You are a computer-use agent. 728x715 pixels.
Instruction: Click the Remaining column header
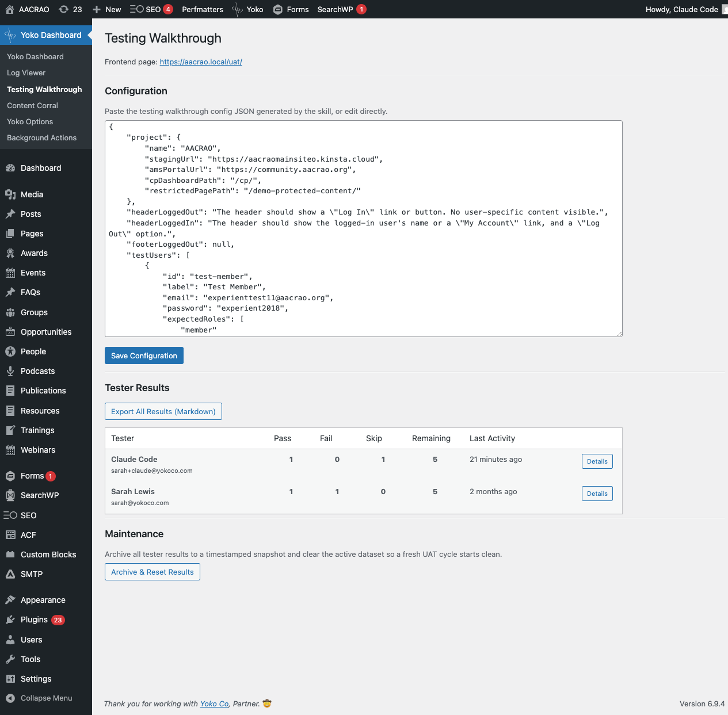coord(431,438)
